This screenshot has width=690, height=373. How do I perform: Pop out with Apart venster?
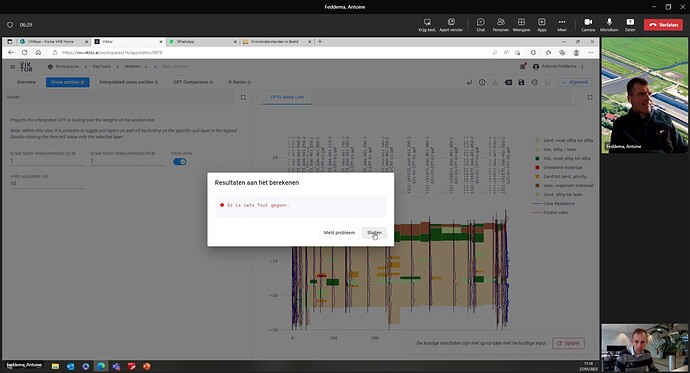(x=451, y=25)
